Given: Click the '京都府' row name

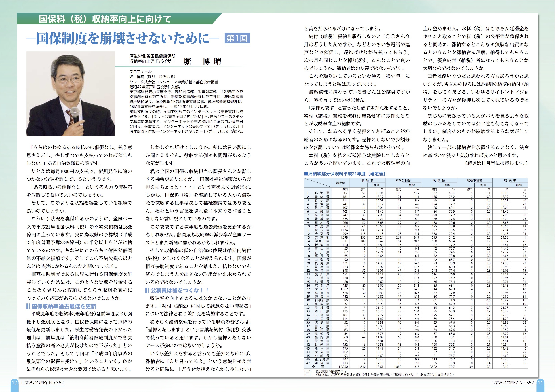Looking at the screenshot, I should coord(322,286).
